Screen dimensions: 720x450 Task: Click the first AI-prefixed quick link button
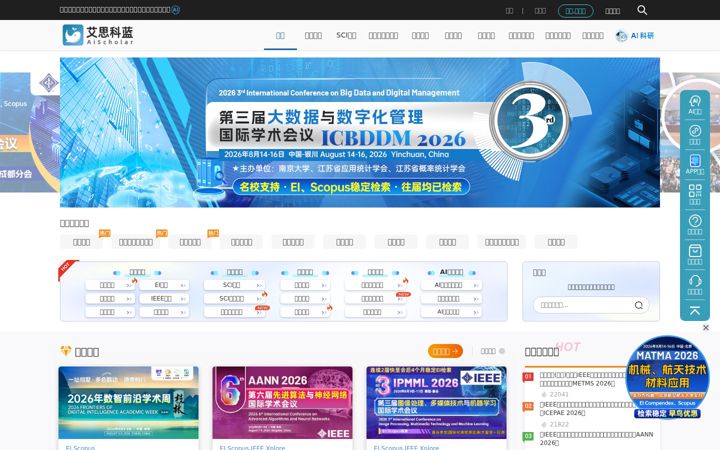coord(451,285)
